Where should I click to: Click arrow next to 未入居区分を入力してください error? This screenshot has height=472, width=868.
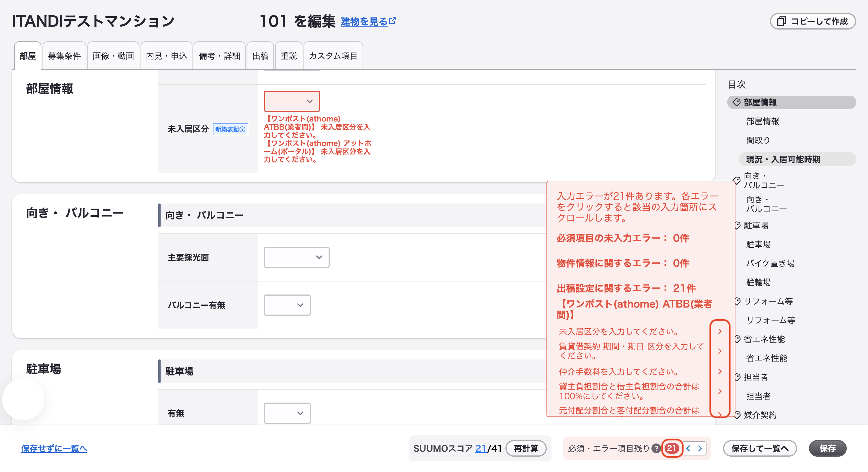[720, 331]
